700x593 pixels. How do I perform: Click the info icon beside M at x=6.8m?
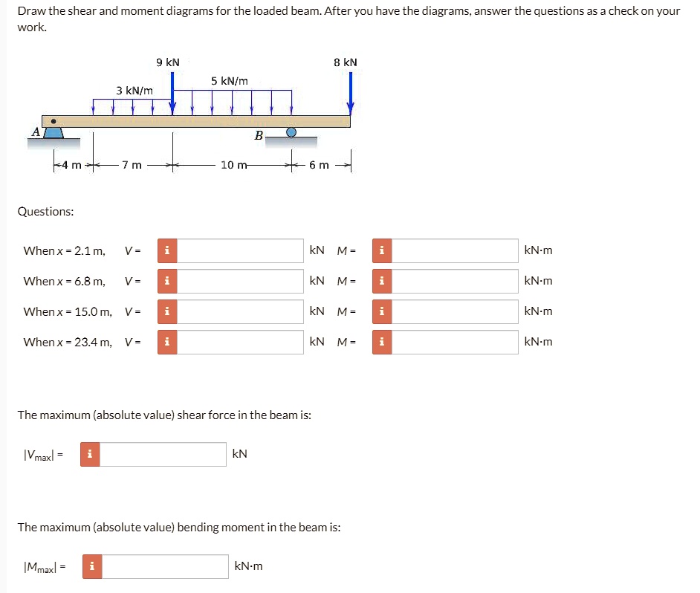tap(381, 281)
